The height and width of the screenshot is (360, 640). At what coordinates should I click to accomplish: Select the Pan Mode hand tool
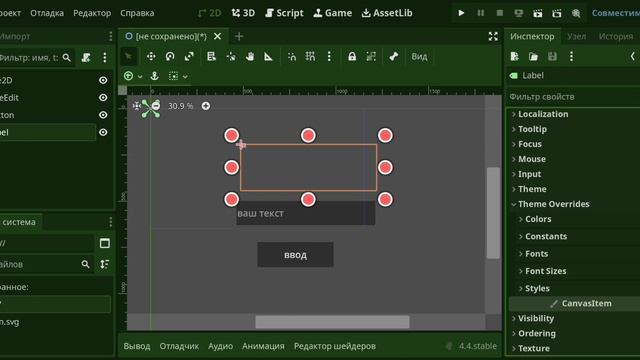(x=250, y=56)
